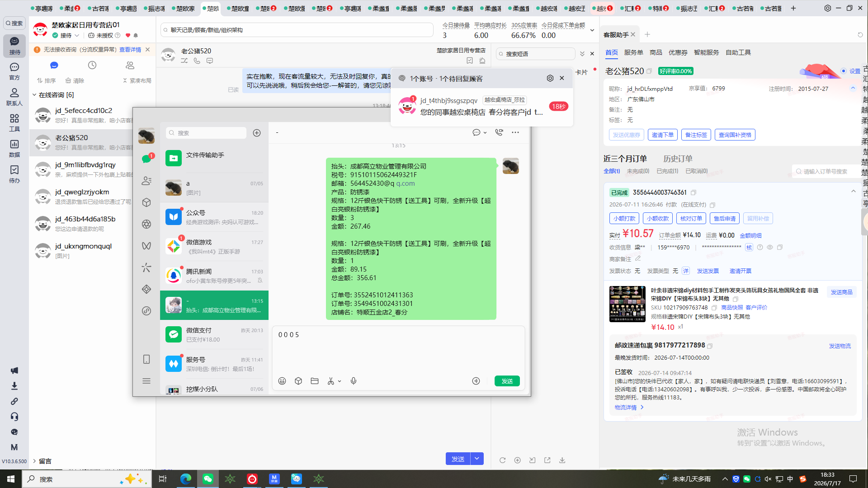Collapse the 老公猪520 customer info section
Viewport: 868px width, 488px height.
[853, 88]
